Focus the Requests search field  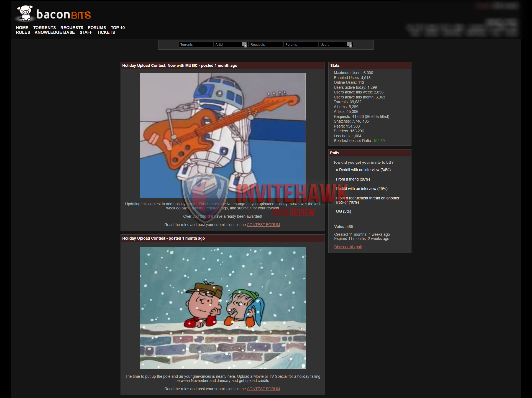[x=266, y=45]
